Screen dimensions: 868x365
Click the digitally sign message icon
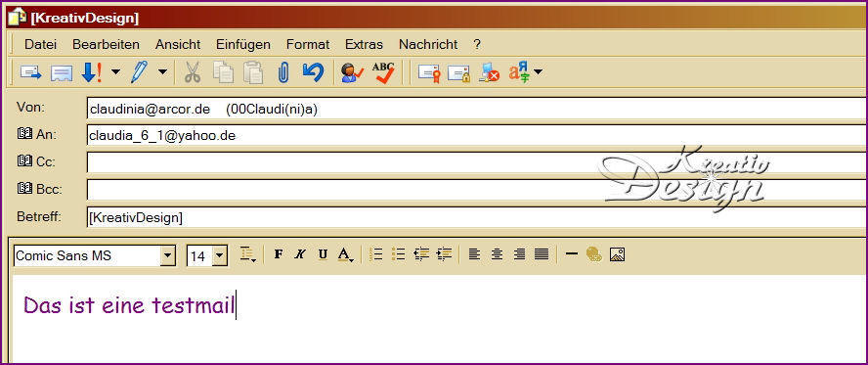[429, 73]
